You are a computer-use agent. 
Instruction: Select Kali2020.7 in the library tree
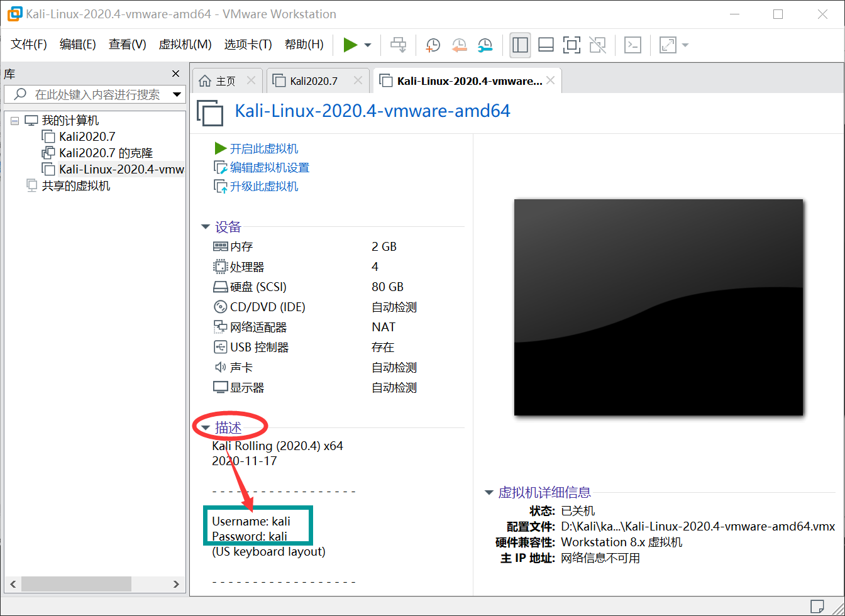coord(87,136)
